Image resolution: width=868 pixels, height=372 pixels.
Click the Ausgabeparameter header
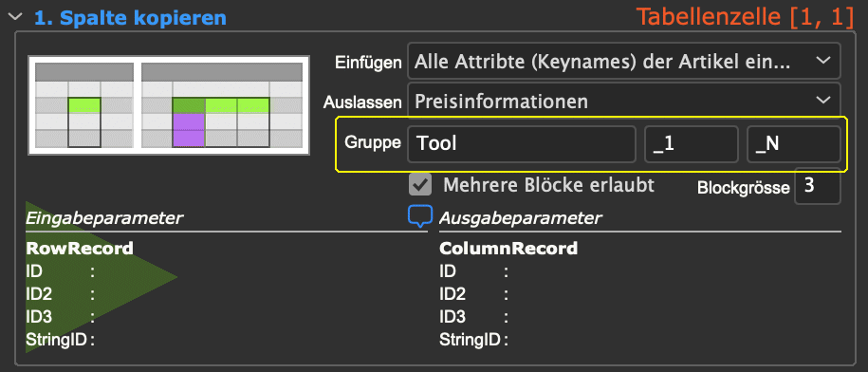[x=521, y=218]
